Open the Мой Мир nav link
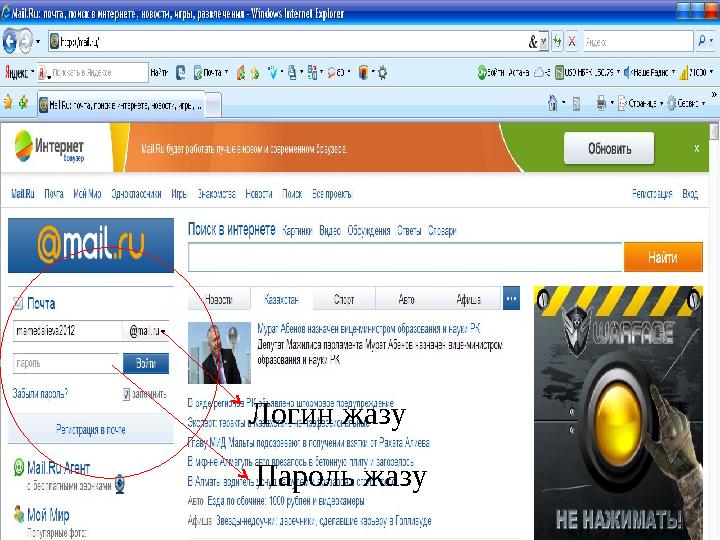Image resolution: width=720 pixels, height=540 pixels. tap(87, 194)
